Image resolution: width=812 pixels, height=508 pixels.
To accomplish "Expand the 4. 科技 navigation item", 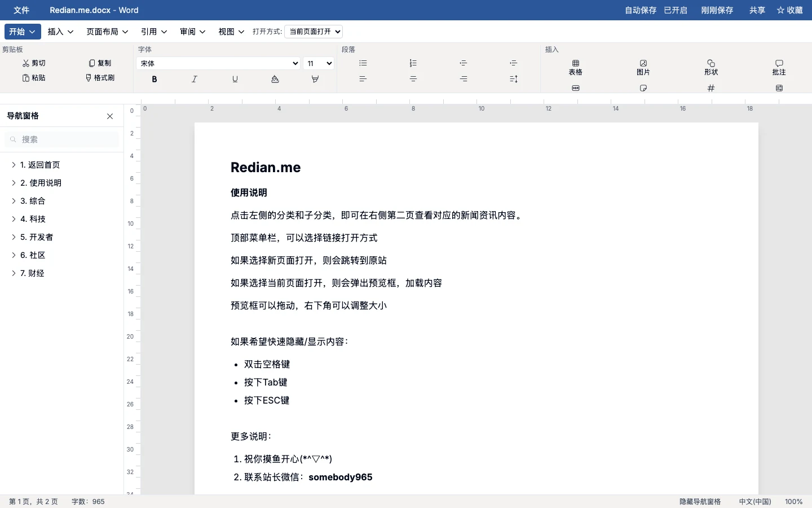I will point(14,219).
